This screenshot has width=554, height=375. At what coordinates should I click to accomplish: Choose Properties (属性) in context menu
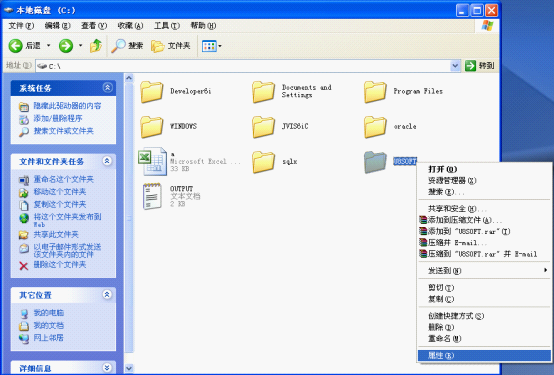pos(484,356)
